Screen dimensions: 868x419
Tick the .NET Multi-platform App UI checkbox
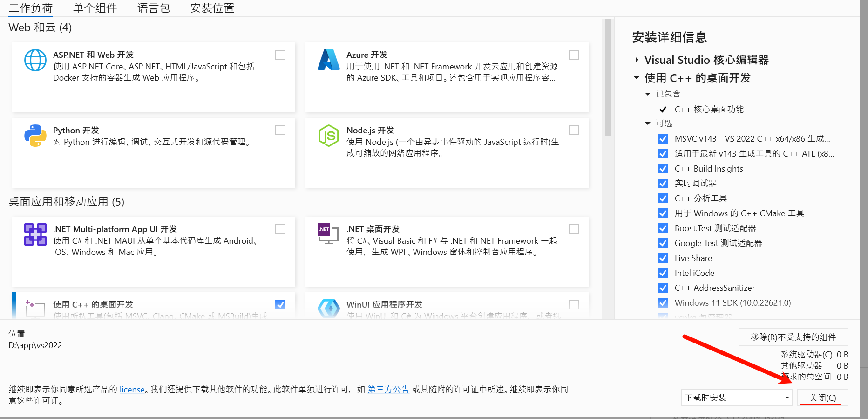[280, 229]
